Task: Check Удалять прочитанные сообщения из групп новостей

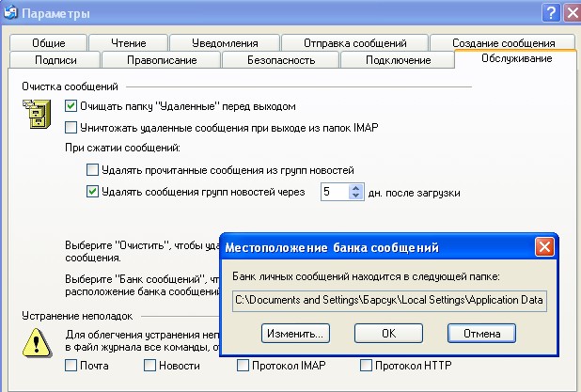Action: pyautogui.click(x=92, y=170)
